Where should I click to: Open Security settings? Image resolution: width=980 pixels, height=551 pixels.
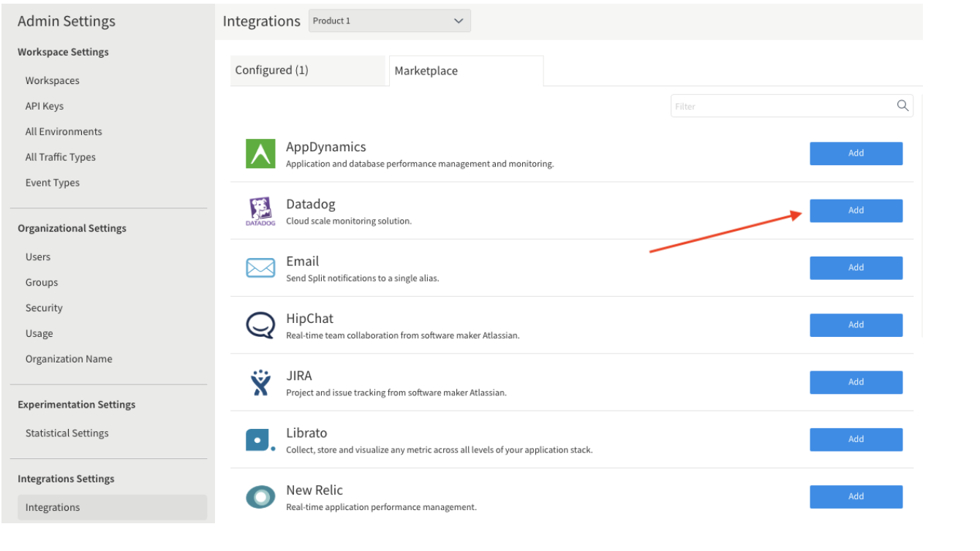pos(44,308)
